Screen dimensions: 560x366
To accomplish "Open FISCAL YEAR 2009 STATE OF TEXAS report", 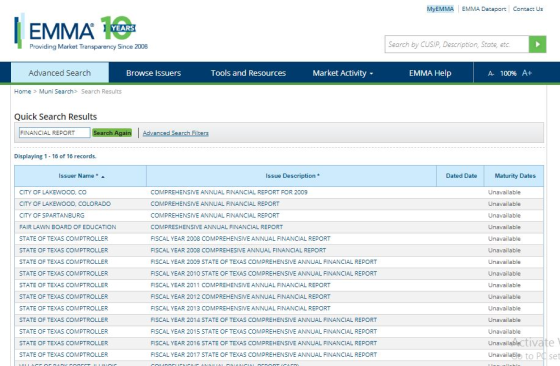I will click(264, 262).
